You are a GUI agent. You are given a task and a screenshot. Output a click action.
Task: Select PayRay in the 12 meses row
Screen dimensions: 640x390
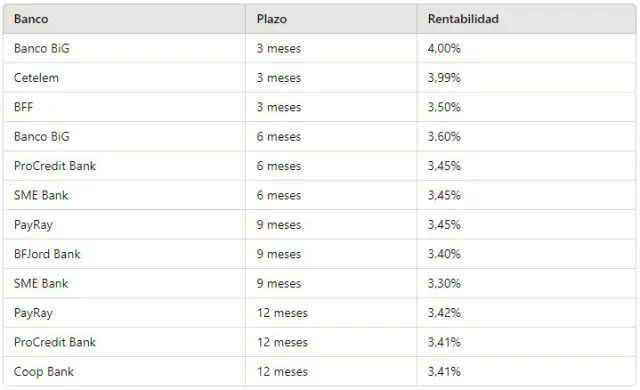pos(33,313)
